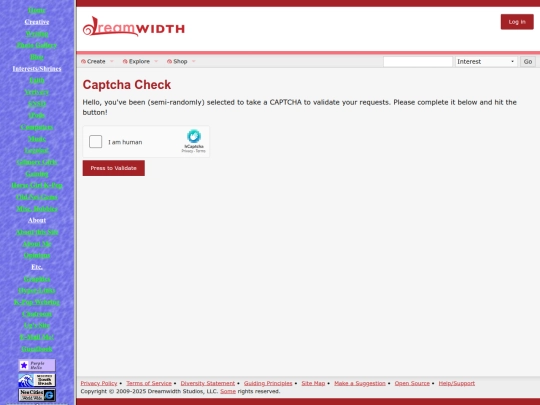Open the Horse Girl K-Pop link
540x405 pixels.
tap(37, 185)
